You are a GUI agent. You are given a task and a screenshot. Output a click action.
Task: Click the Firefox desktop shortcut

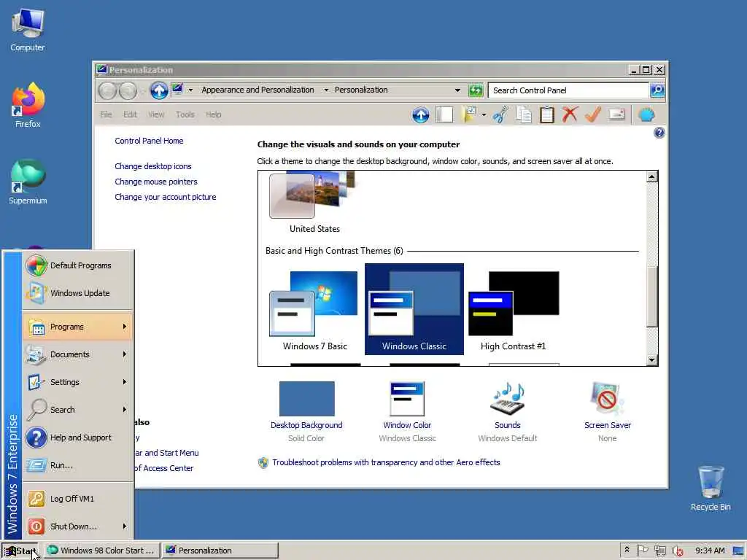[x=28, y=105]
